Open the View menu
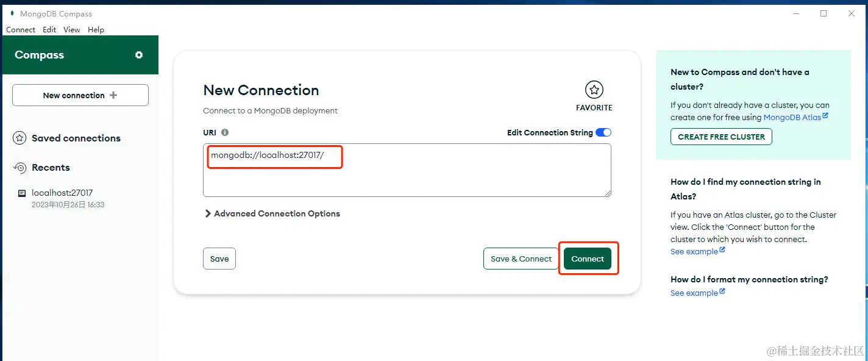This screenshot has width=868, height=361. 72,29
